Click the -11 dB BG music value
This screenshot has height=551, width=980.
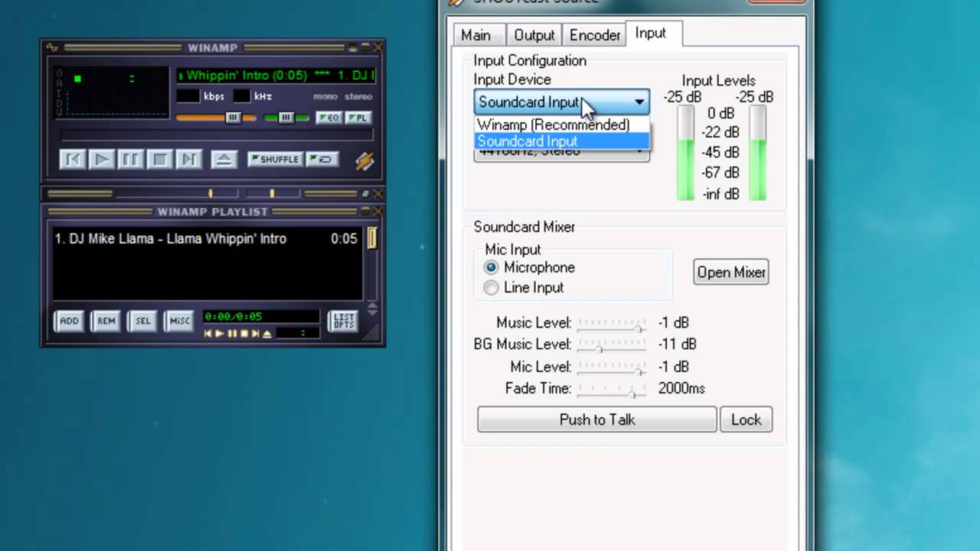pos(678,344)
